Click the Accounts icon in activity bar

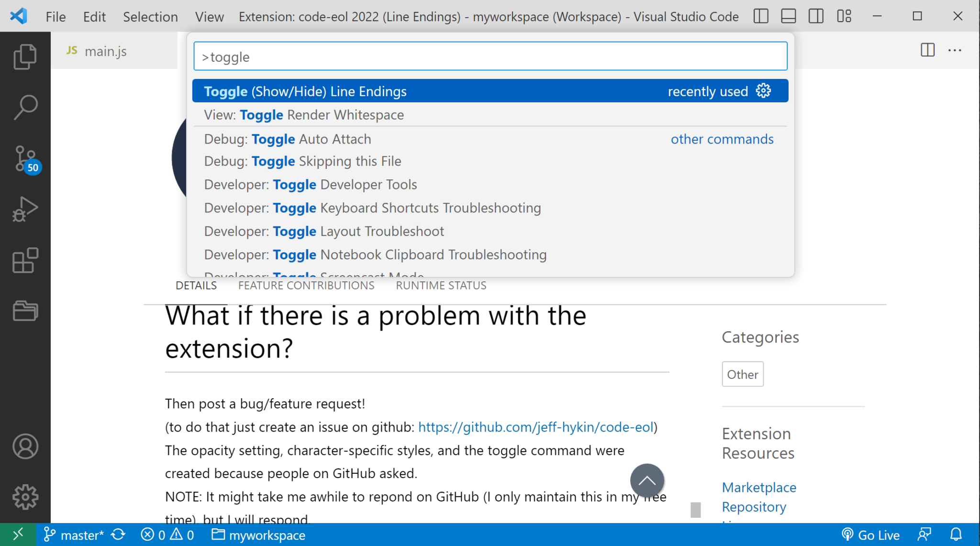click(x=25, y=446)
